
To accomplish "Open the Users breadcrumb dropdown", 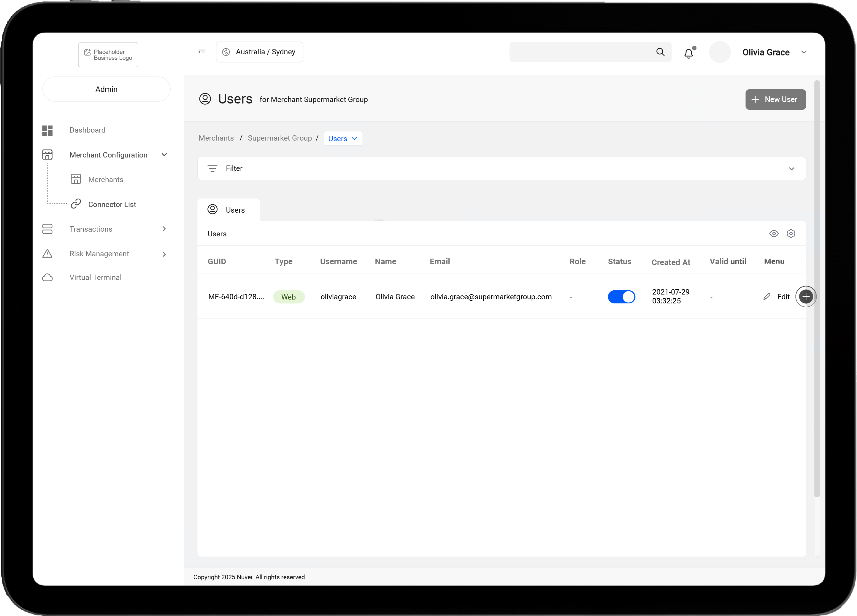I will pyautogui.click(x=343, y=138).
